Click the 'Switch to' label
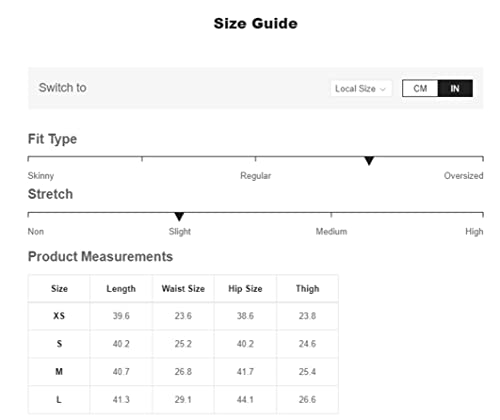This screenshot has height=420, width=500. pos(63,88)
